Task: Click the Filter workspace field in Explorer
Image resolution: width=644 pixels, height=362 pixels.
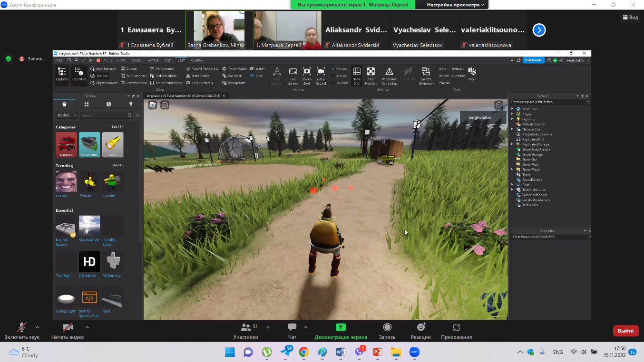Action: [549, 102]
